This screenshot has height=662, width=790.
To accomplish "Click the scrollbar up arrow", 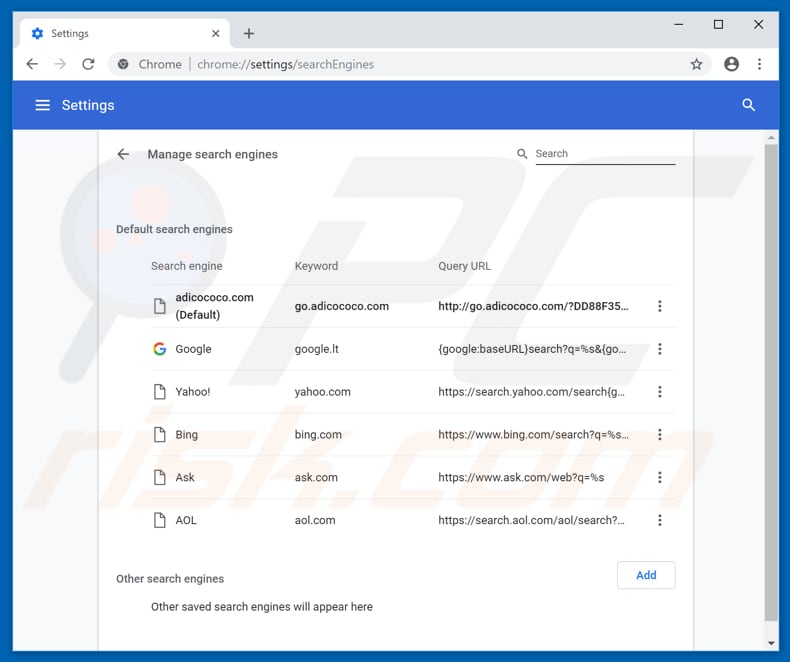I will 771,137.
